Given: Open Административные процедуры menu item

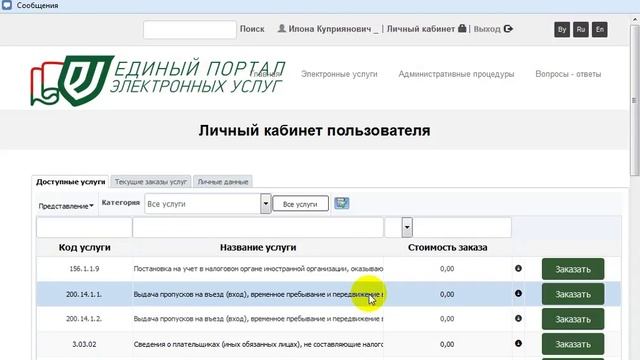Looking at the screenshot, I should tap(456, 74).
